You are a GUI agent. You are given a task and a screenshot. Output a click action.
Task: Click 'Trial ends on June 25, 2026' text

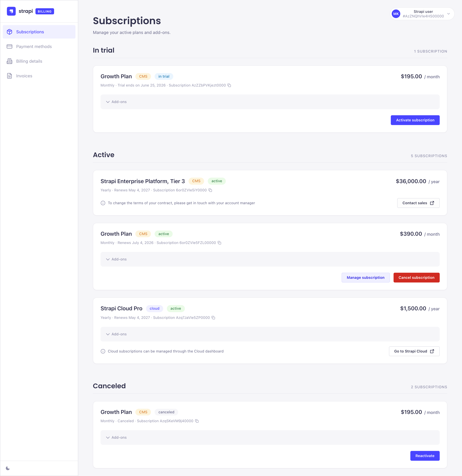pos(141,85)
